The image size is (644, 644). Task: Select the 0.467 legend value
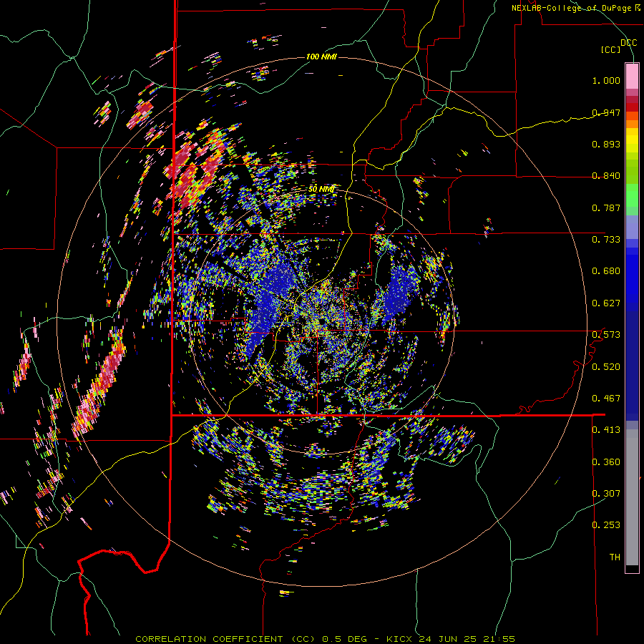tap(606, 399)
